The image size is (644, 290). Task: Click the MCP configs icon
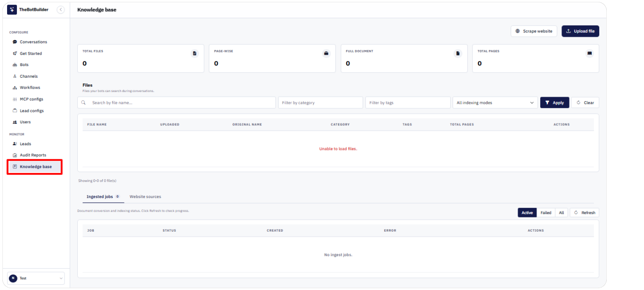pos(15,99)
